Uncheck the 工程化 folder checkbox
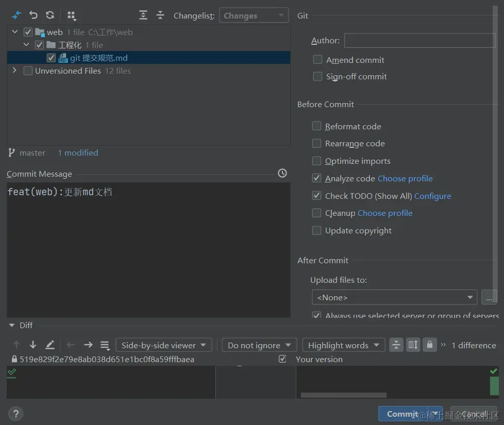 pos(39,45)
